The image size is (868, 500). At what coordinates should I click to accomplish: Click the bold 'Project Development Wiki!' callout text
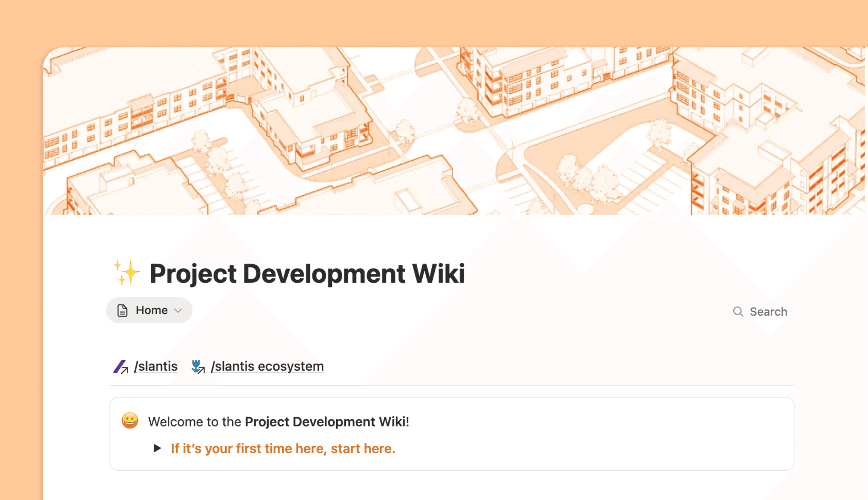click(x=327, y=422)
